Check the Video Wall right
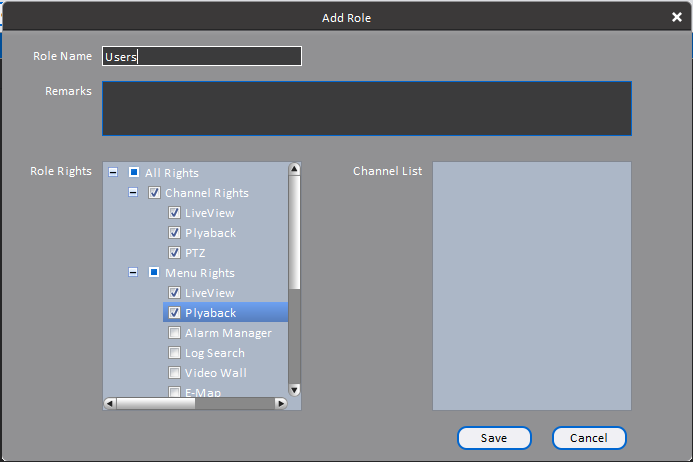The height and width of the screenshot is (462, 693). coord(174,372)
